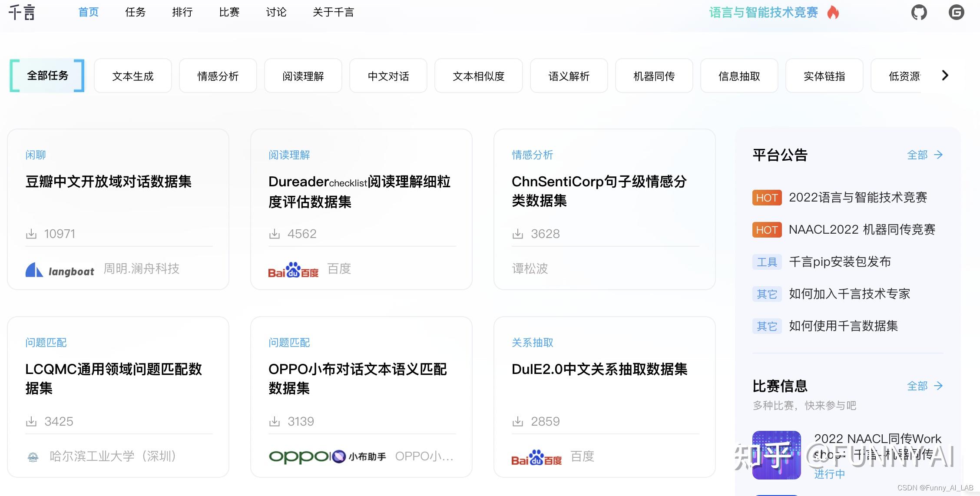Click the 千言 logo
Viewport: 980px width, 496px height.
[x=22, y=12]
